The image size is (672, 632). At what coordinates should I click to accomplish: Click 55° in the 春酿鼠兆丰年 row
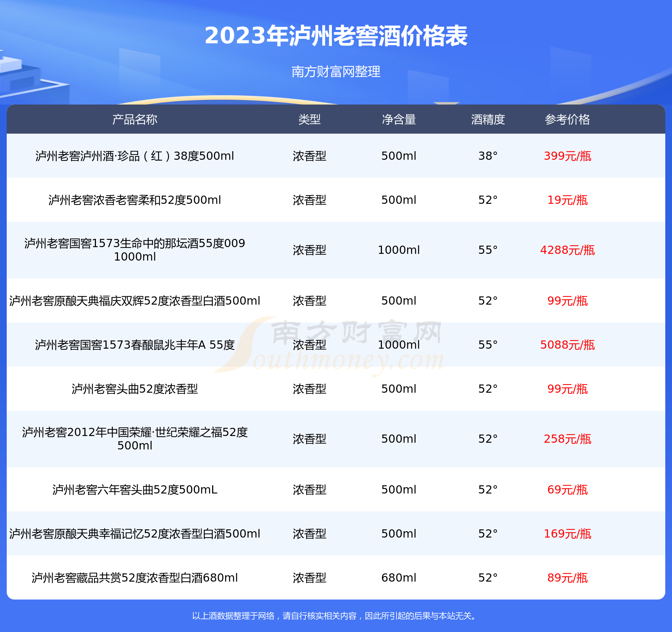click(x=488, y=345)
